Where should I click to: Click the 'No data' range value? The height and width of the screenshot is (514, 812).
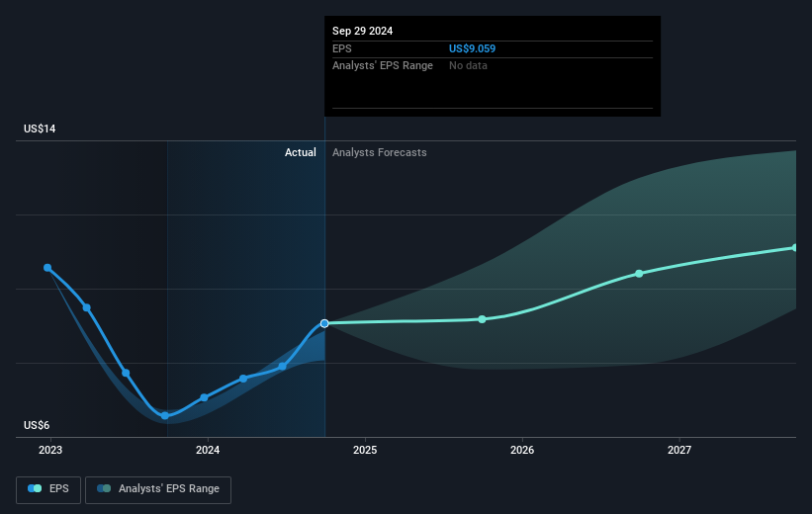468,66
